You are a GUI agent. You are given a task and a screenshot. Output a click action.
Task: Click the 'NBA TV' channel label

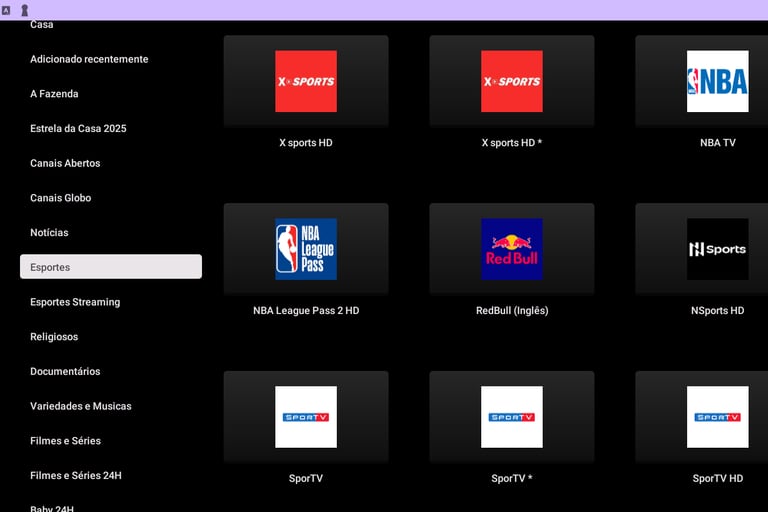(718, 143)
